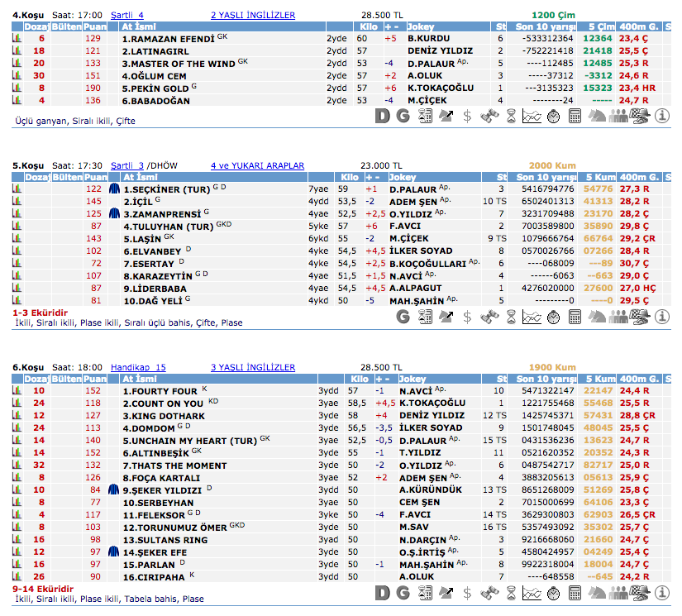Click the stopwatch icon below race 6
This screenshot has width=682, height=616.
pos(554,594)
